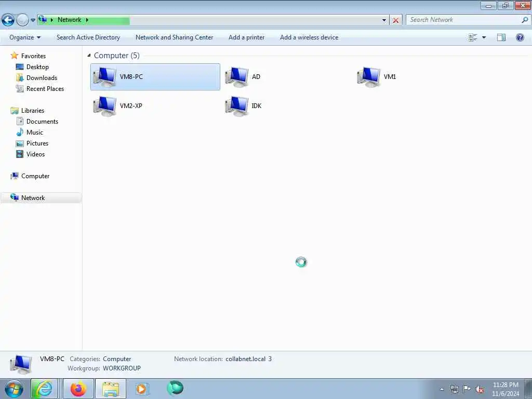This screenshot has height=399, width=532.
Task: Go back with the Back arrow button
Action: 8,20
